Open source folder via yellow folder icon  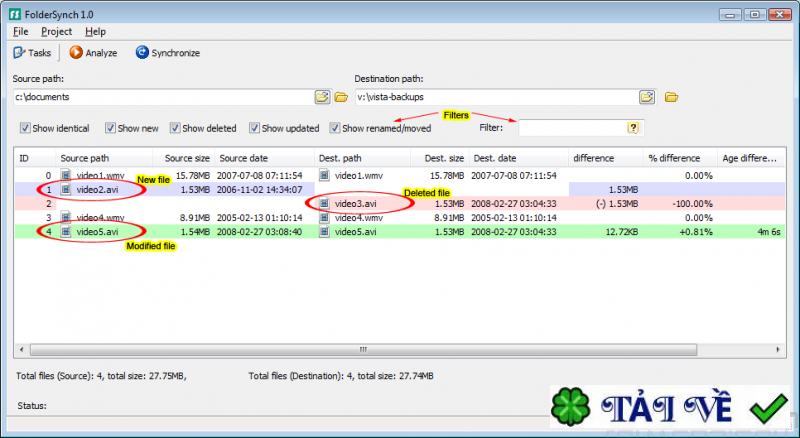point(341,96)
